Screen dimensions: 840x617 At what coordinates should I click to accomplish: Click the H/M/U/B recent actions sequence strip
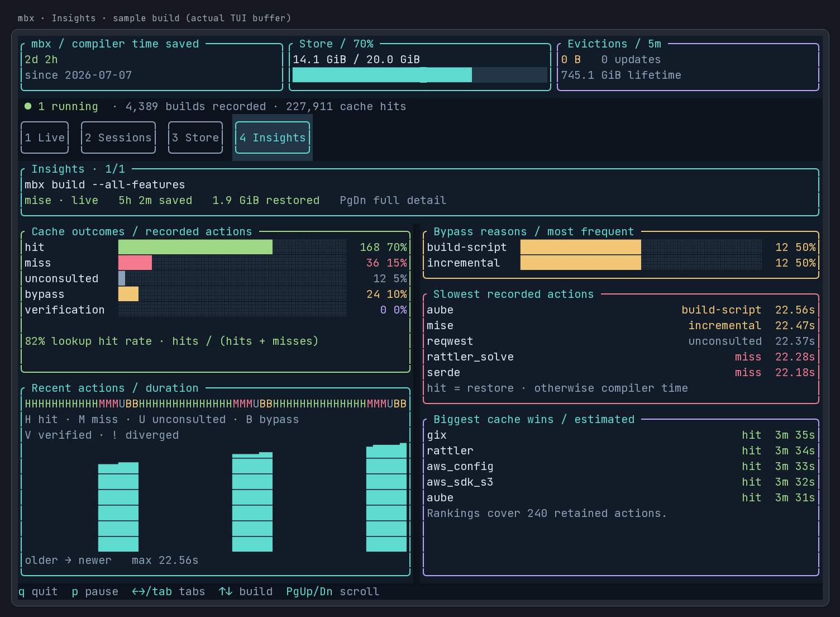pyautogui.click(x=216, y=404)
